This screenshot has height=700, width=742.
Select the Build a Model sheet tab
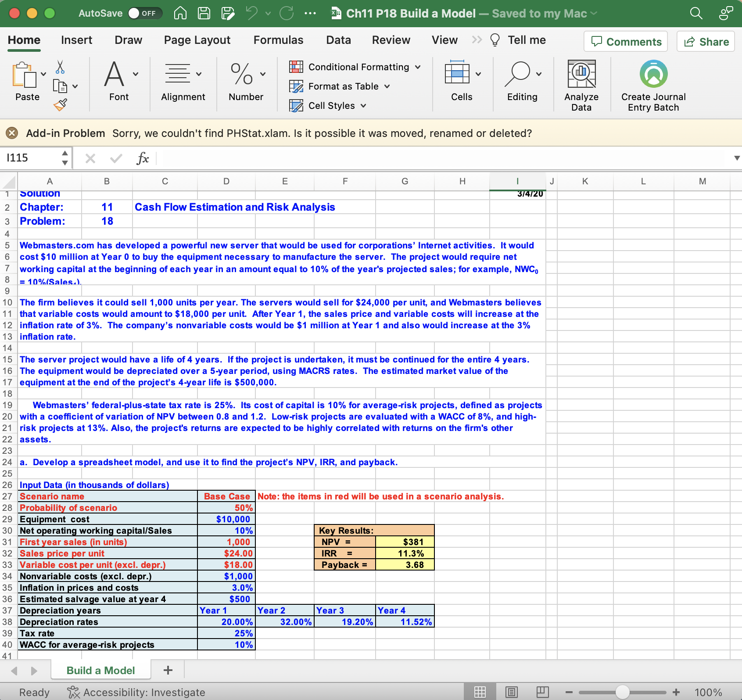(x=100, y=670)
